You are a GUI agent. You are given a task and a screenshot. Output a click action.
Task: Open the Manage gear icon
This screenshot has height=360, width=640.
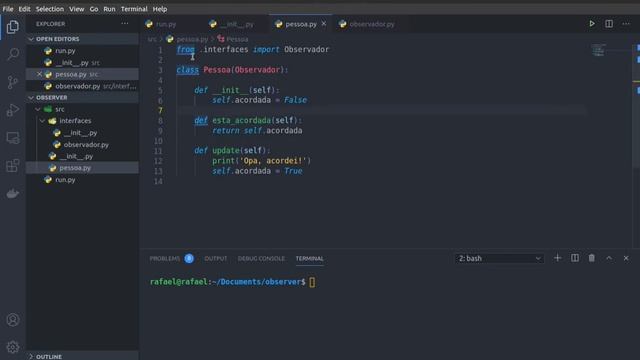[x=13, y=347]
